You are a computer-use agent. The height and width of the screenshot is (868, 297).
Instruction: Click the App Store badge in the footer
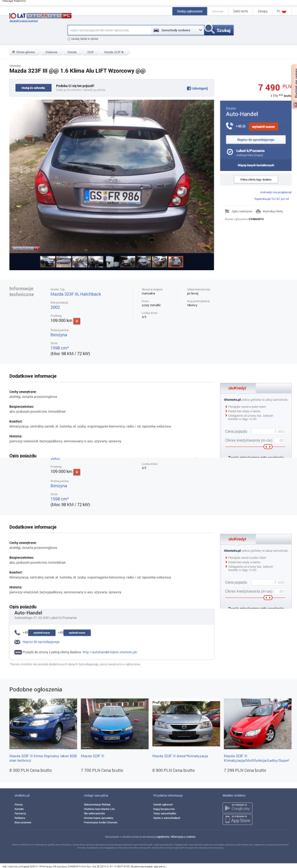pyautogui.click(x=237, y=819)
